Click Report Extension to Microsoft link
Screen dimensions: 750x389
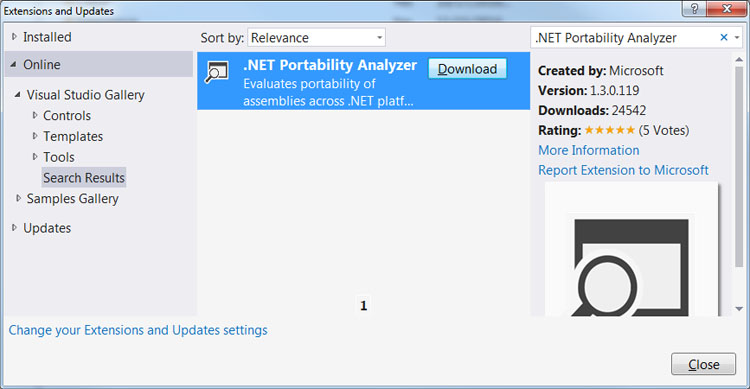pyautogui.click(x=623, y=170)
